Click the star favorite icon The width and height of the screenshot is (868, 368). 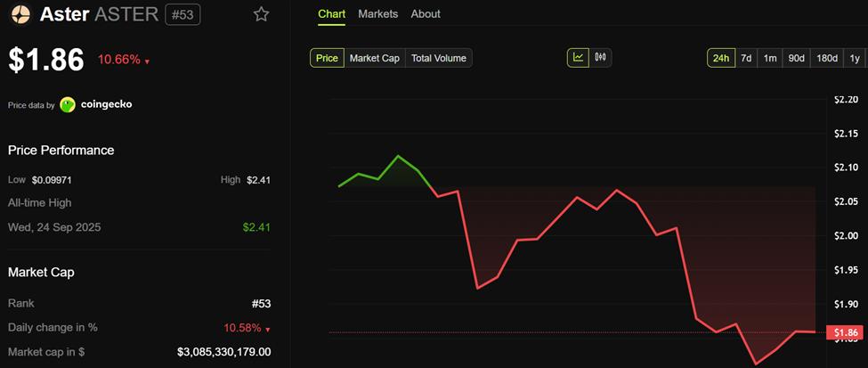261,14
